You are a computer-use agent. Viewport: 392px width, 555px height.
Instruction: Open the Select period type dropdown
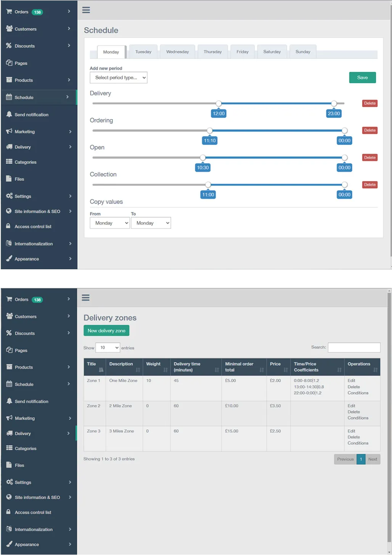point(118,77)
